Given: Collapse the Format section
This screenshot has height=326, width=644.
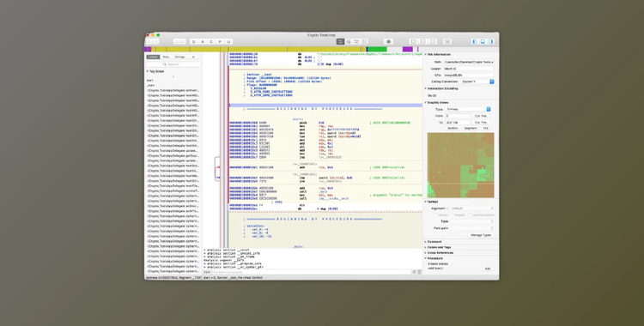Looking at the screenshot, I should [426, 202].
